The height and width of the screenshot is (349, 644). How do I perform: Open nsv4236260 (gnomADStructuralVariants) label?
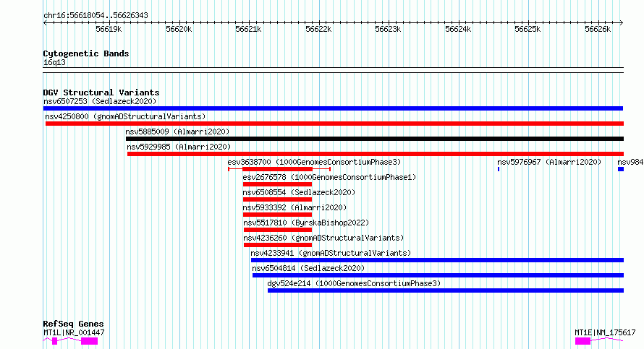(x=323, y=238)
